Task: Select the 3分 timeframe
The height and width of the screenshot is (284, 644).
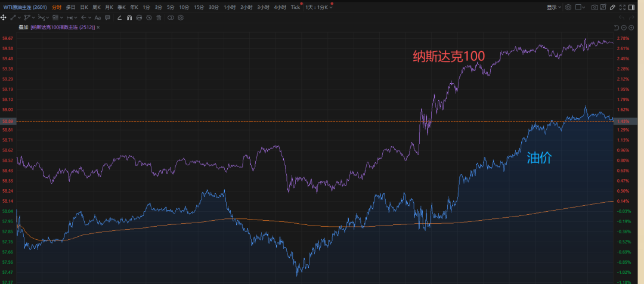Action: pyautogui.click(x=159, y=7)
